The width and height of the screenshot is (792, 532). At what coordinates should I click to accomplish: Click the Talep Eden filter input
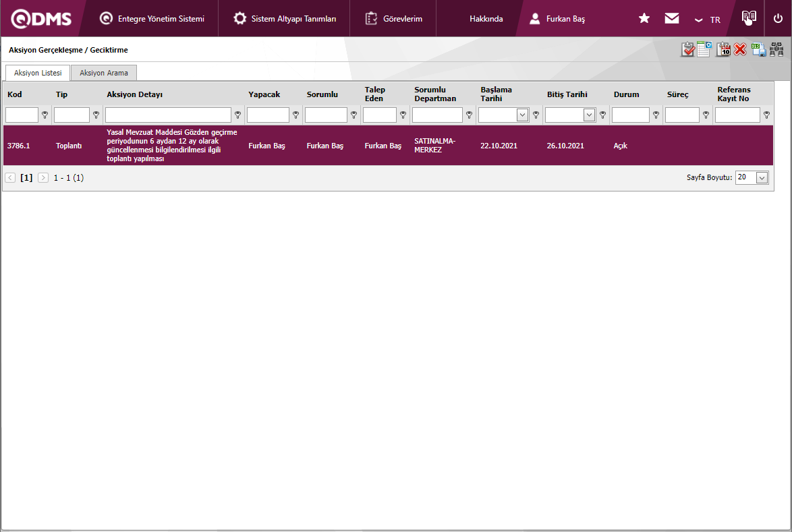[x=379, y=115]
